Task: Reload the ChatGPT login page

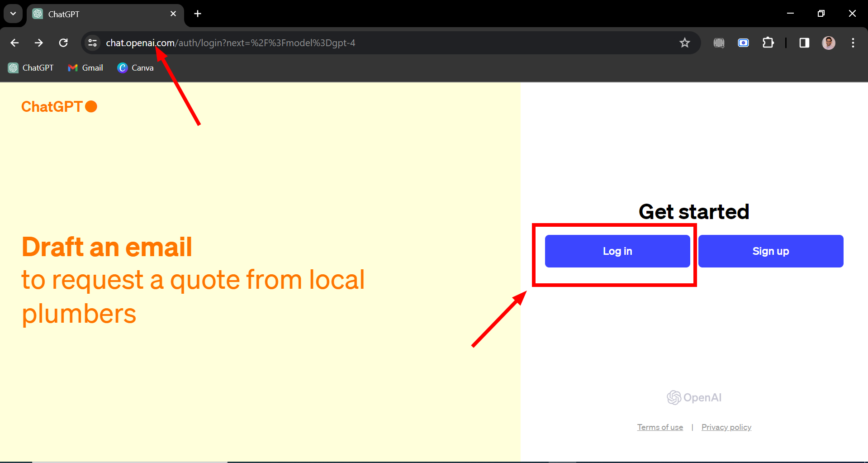Action: pyautogui.click(x=63, y=43)
